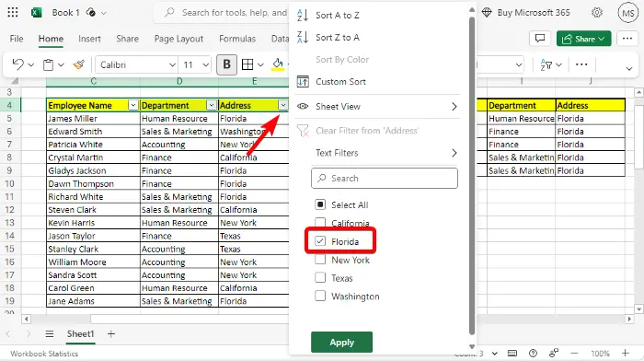Open Department column filter dropdown
The width and height of the screenshot is (644, 361).
coord(212,105)
